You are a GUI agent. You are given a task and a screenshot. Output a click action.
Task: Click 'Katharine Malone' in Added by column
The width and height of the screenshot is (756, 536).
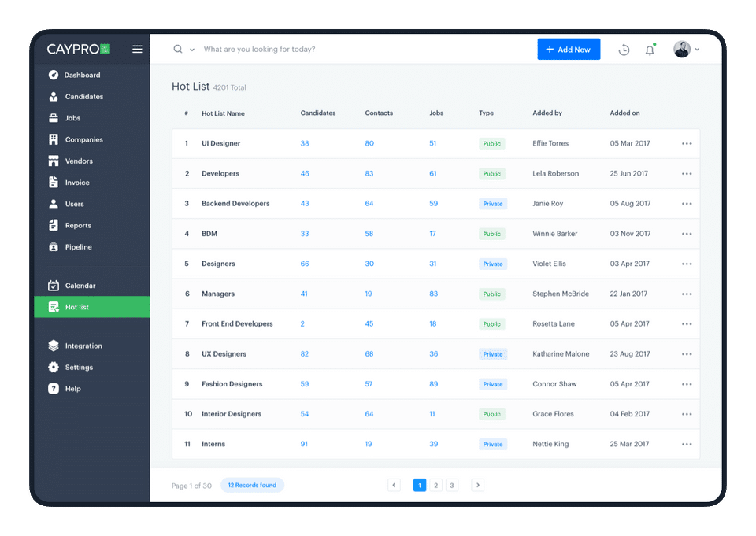(x=561, y=354)
